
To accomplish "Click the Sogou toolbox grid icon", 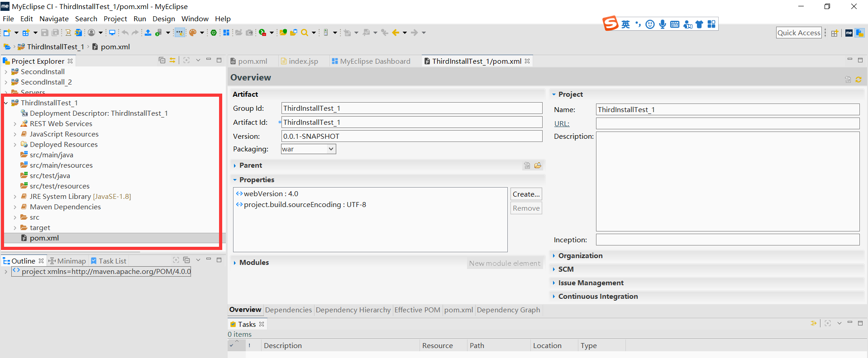I will [x=711, y=24].
